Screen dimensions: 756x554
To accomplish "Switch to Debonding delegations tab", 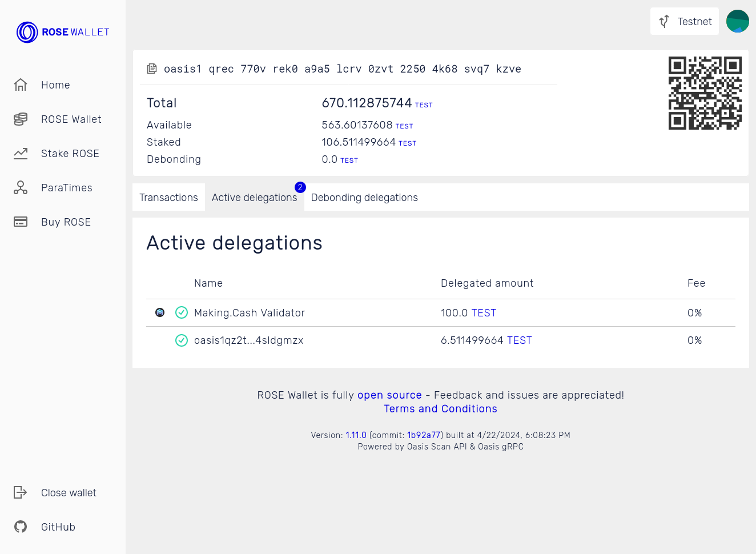I will click(364, 198).
